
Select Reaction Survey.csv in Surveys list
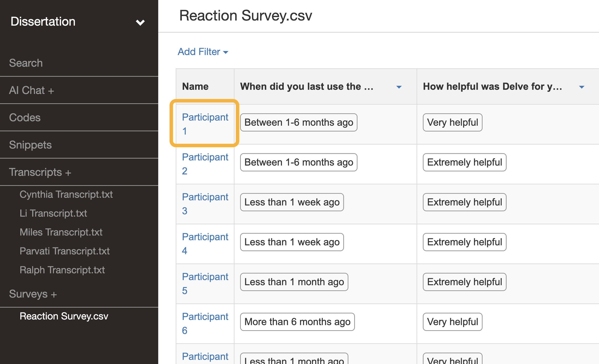[x=64, y=316]
